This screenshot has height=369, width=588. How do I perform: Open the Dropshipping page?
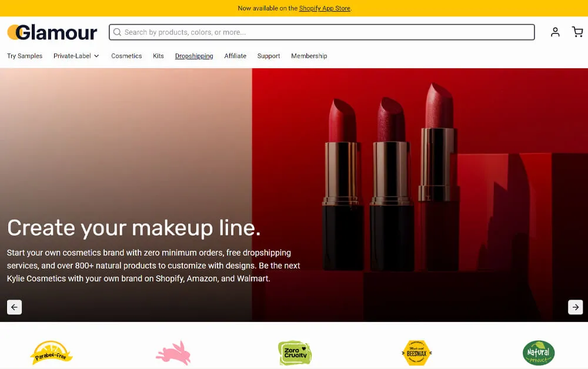[194, 56]
